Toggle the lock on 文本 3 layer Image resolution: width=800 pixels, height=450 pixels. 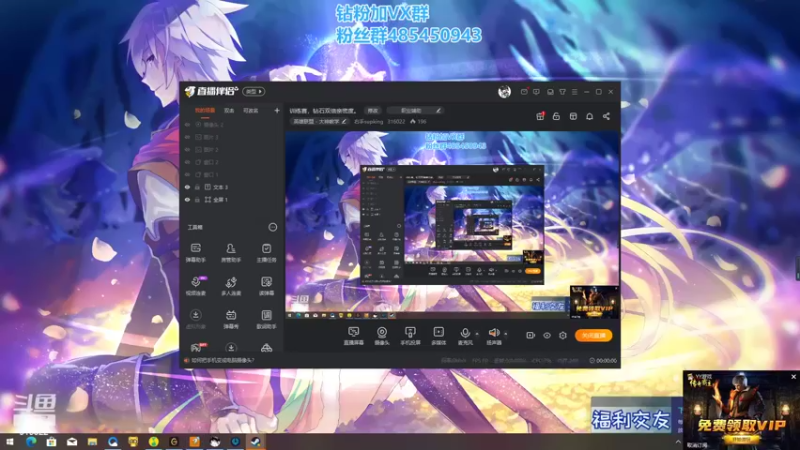click(197, 187)
